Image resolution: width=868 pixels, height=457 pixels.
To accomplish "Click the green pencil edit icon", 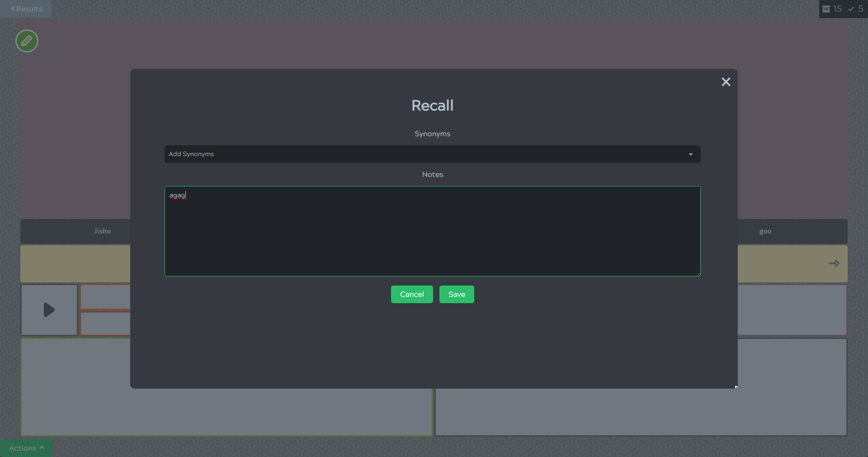I will [27, 41].
